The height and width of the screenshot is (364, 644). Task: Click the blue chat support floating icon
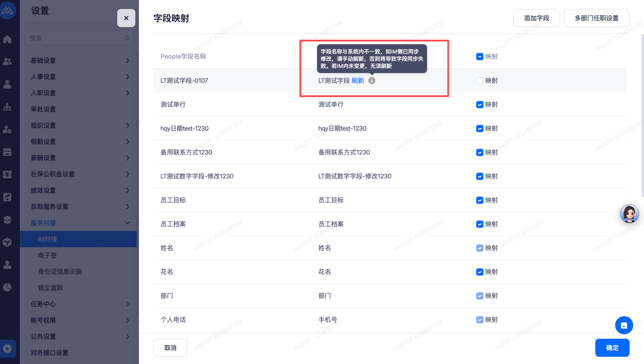coord(624,325)
